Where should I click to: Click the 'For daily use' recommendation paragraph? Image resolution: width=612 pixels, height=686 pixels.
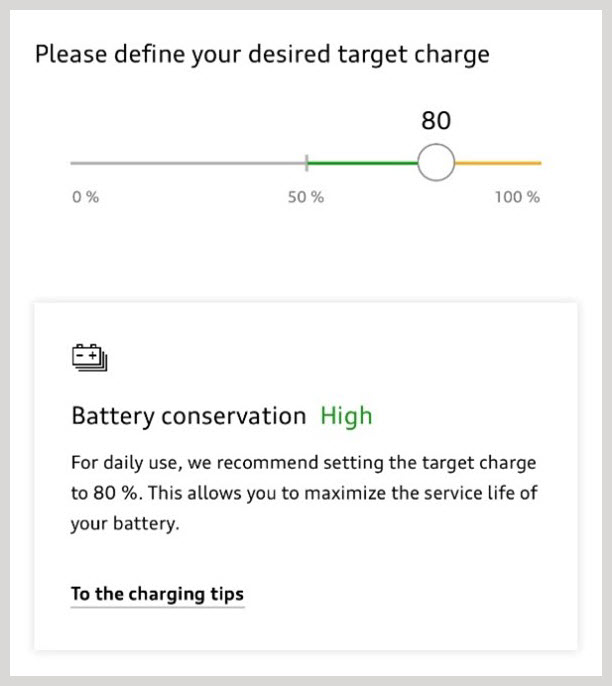pyautogui.click(x=304, y=493)
